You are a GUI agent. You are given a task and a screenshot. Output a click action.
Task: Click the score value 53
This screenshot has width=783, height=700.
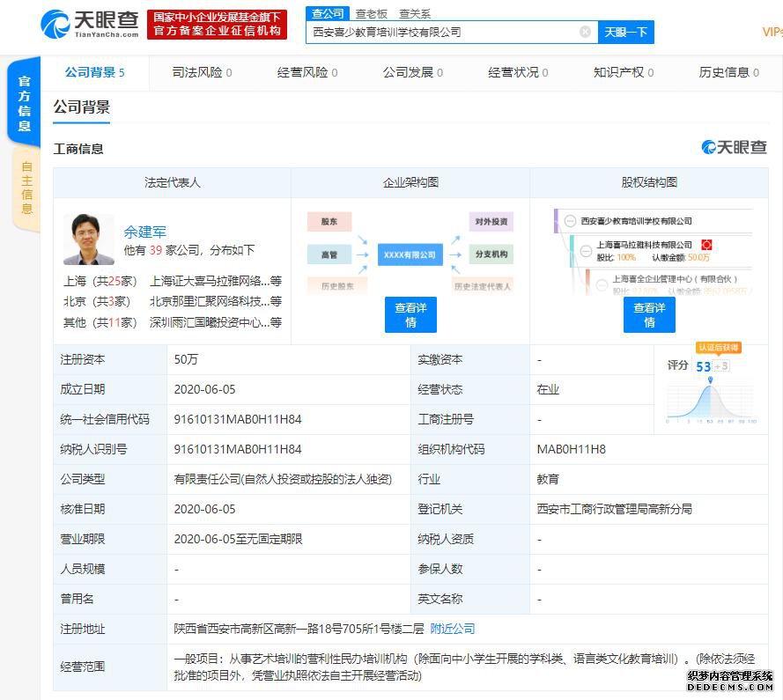pos(703,366)
